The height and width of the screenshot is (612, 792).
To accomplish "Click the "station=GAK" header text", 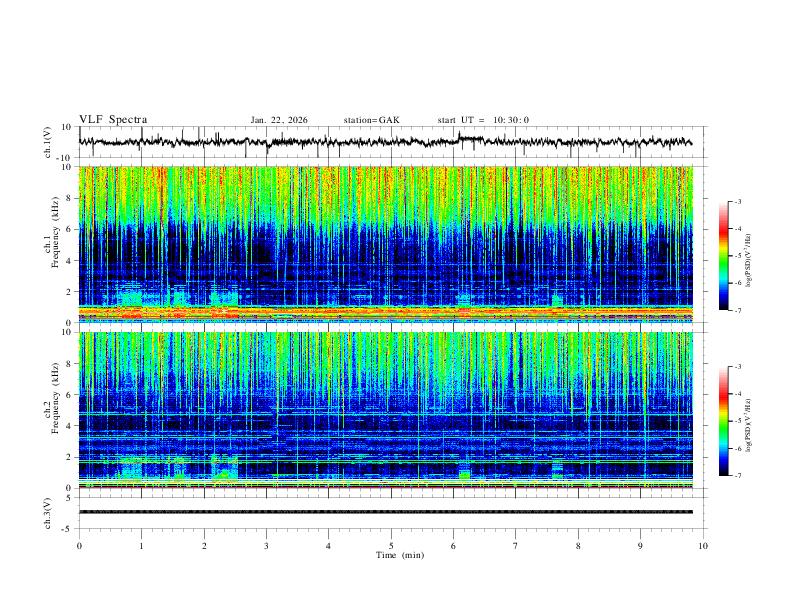I will [371, 120].
